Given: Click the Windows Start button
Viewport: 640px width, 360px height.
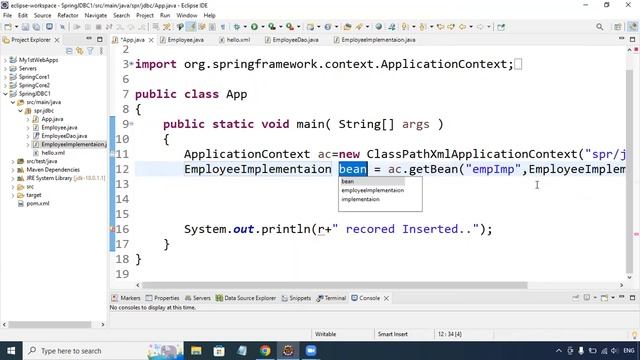Looking at the screenshot, I should pos(11,351).
